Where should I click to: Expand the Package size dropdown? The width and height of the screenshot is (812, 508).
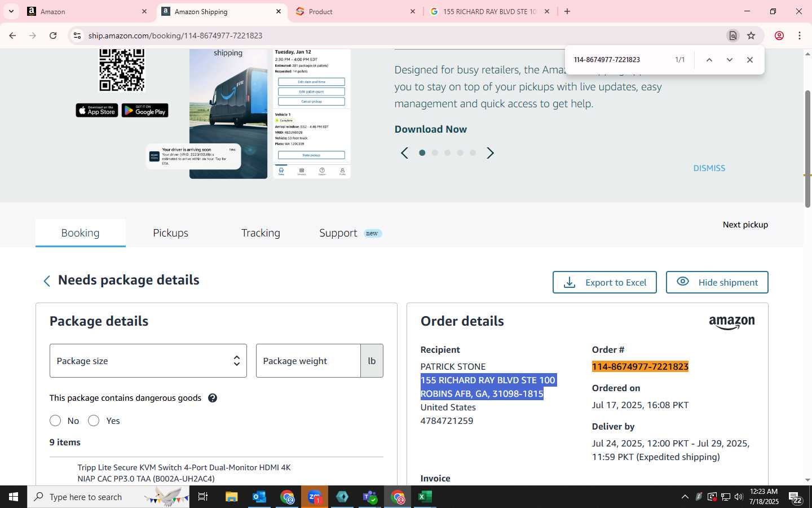coord(148,361)
